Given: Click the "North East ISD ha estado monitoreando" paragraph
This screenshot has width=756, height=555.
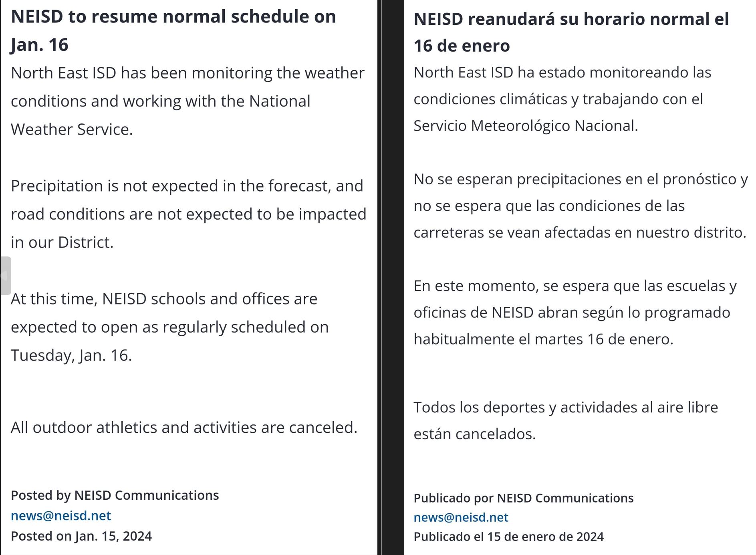Looking at the screenshot, I should [x=562, y=99].
